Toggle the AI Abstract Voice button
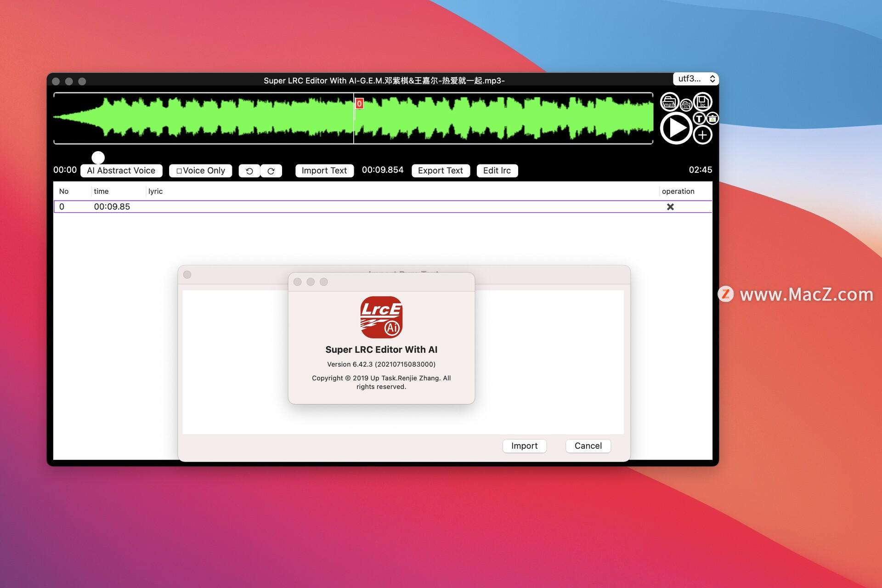Viewport: 882px width, 588px height. (121, 170)
